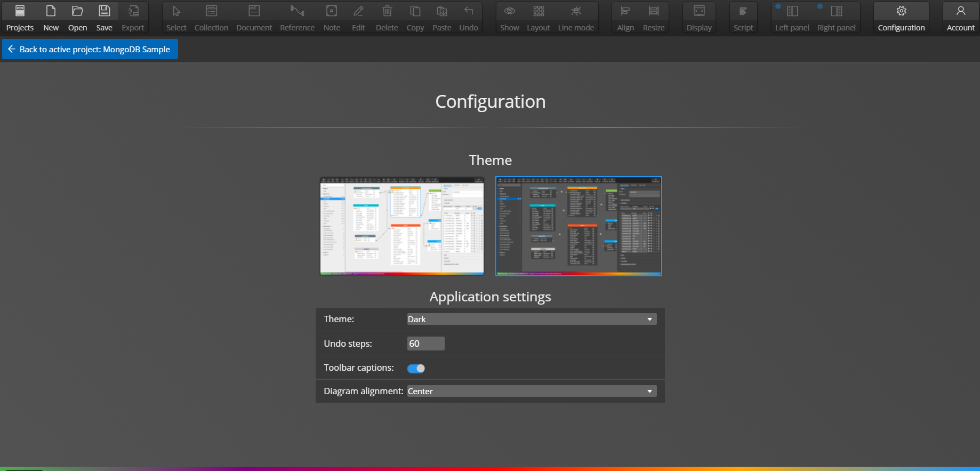Image resolution: width=980 pixels, height=471 pixels.
Task: Open the Align tool
Action: click(x=625, y=18)
